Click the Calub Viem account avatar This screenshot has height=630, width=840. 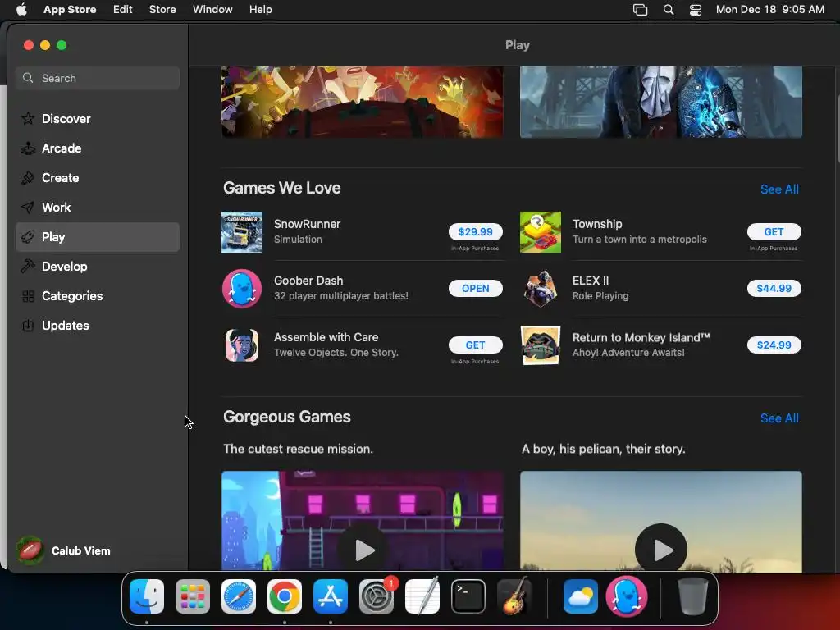pos(30,550)
